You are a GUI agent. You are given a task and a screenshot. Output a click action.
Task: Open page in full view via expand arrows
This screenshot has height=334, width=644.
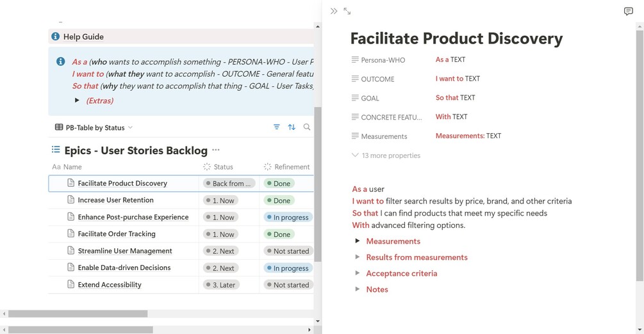pos(347,12)
